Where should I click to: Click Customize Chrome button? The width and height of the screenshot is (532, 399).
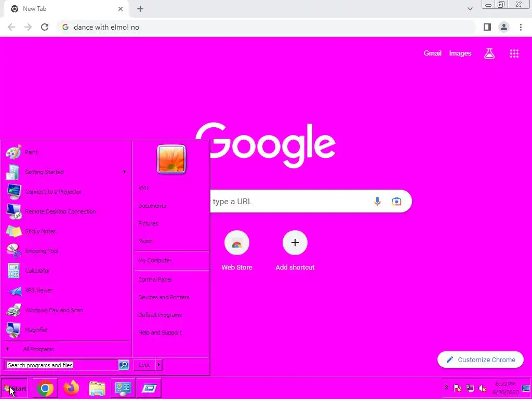[x=481, y=360]
